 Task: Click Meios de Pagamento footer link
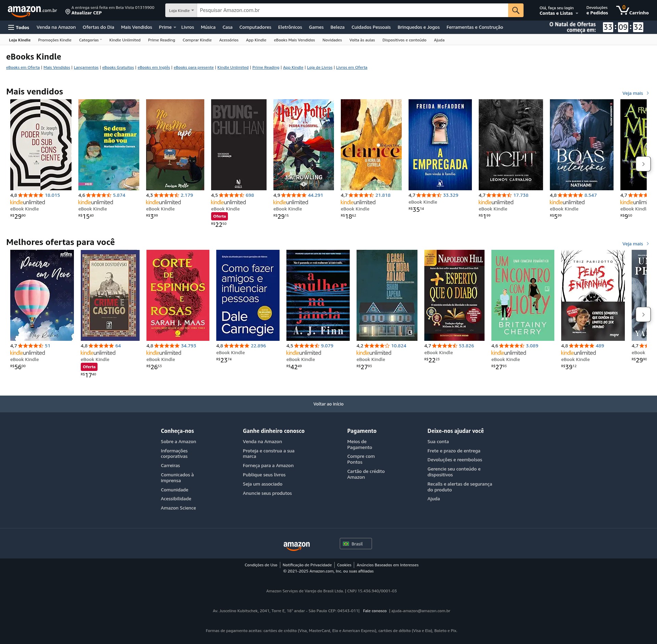pyautogui.click(x=360, y=445)
